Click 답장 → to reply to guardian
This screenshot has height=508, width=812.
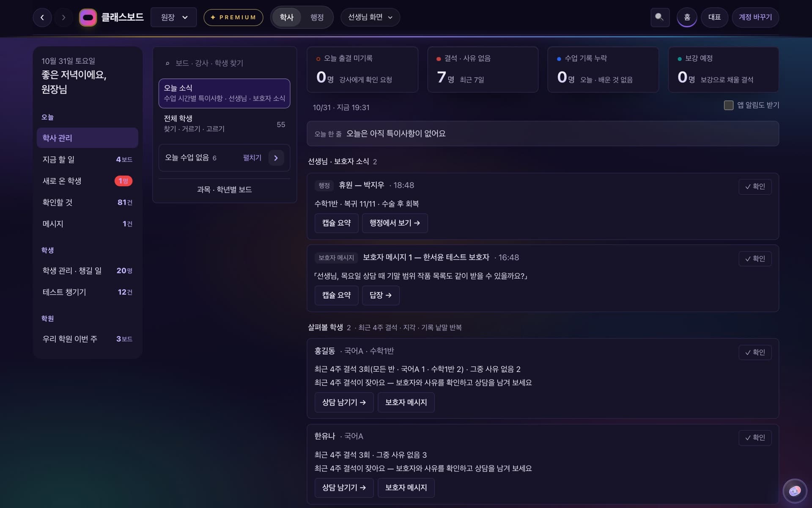[381, 295]
